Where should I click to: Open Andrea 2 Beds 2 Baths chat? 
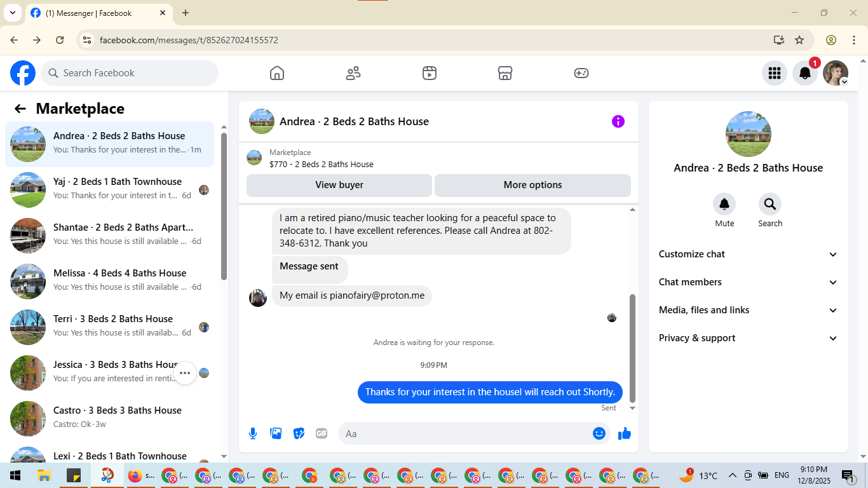tap(110, 144)
